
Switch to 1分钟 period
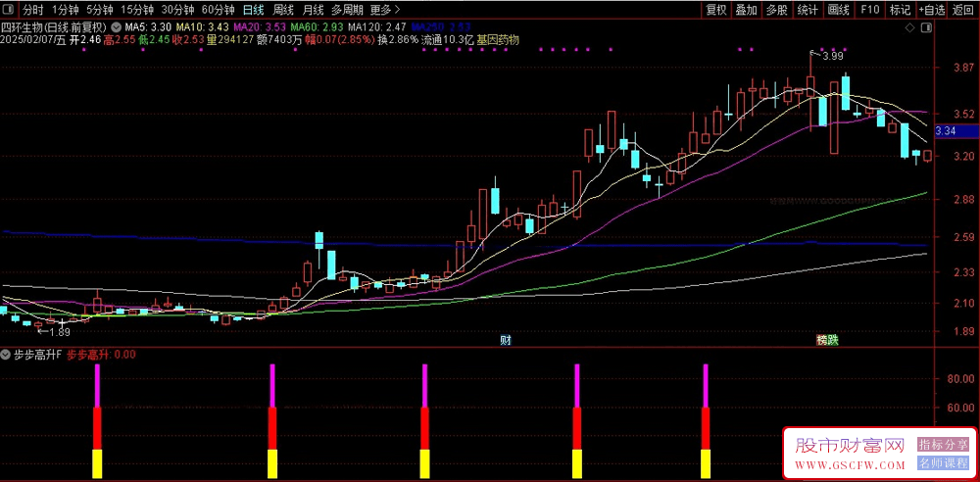66,10
